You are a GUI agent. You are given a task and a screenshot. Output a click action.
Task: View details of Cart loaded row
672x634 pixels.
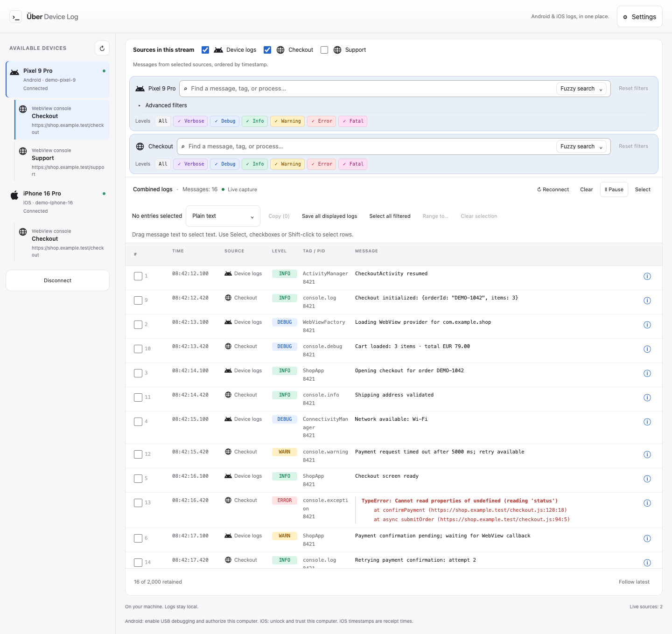tap(647, 349)
